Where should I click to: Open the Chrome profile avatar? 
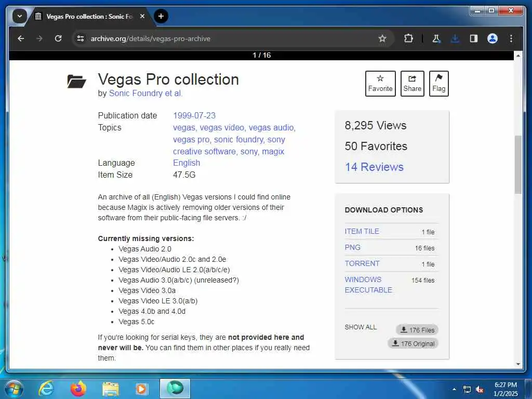pos(493,38)
